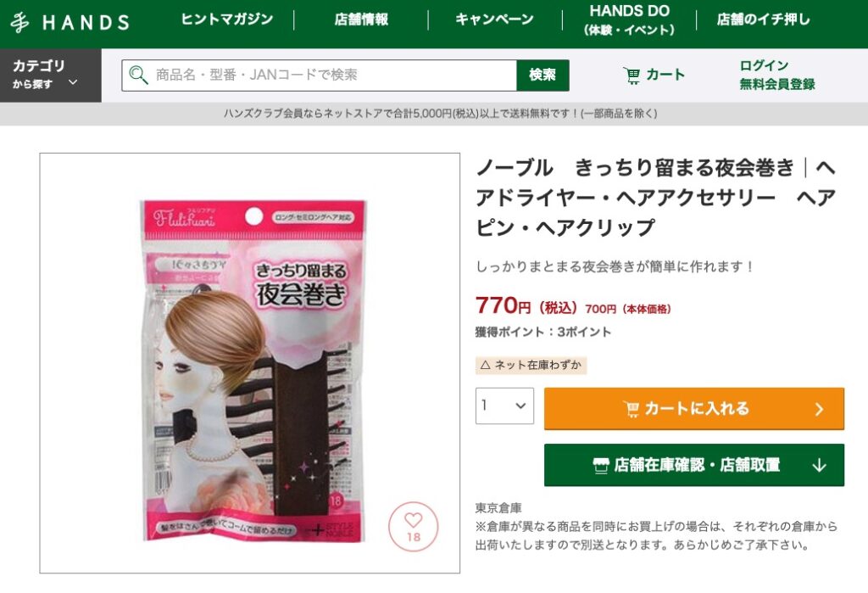The image size is (868, 593).
Task: Click the down arrow on 店舗取置 button
Action: [820, 465]
